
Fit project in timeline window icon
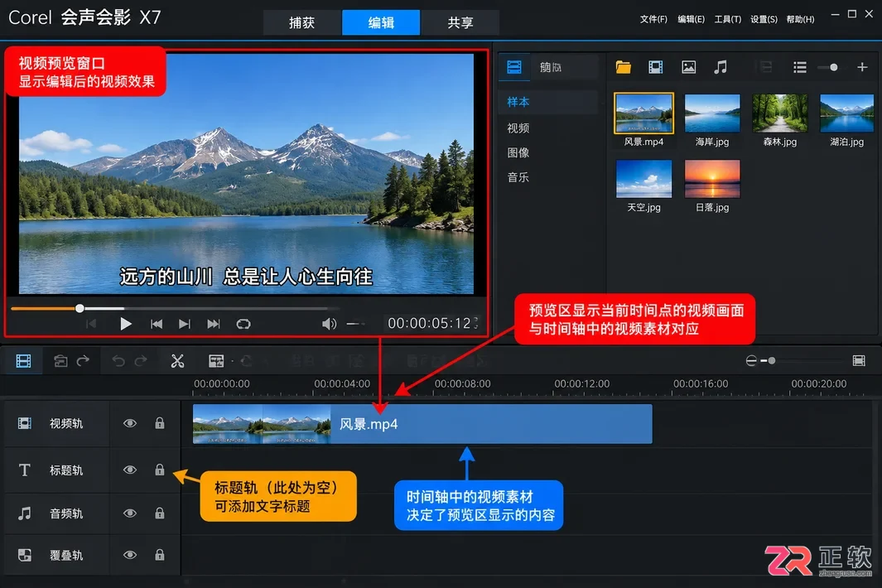pos(859,361)
